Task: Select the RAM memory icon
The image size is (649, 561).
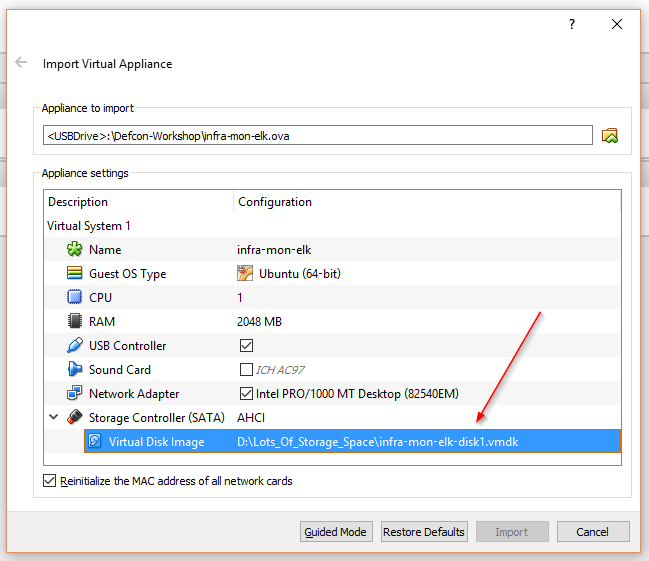Action: click(x=74, y=322)
